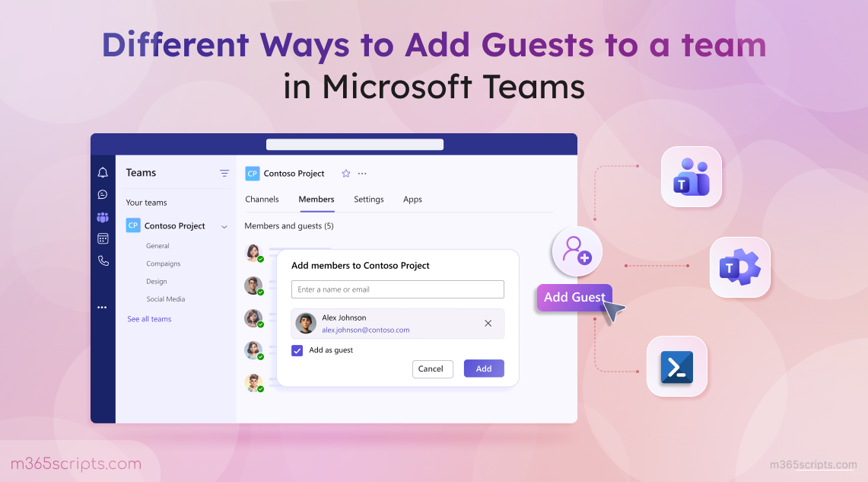Click the Teams admin gear icon

pyautogui.click(x=740, y=267)
